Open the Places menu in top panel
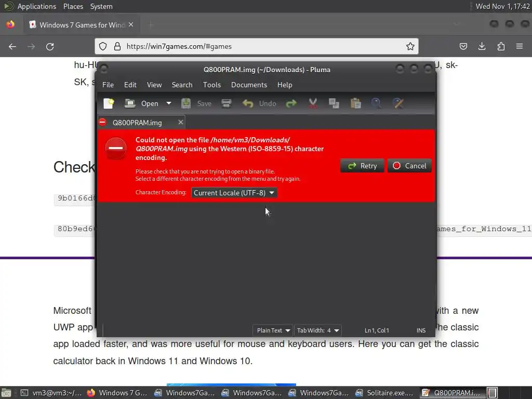Viewport: 532px width, 399px height. [73, 6]
